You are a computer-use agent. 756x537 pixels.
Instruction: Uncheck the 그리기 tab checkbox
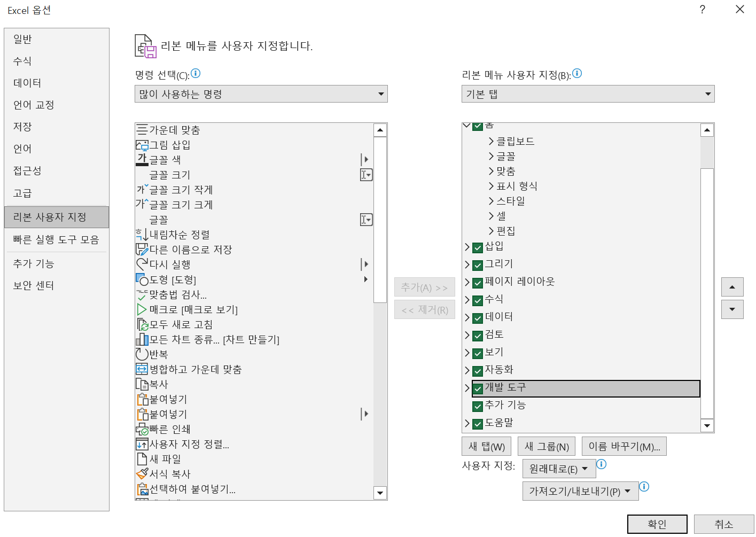pyautogui.click(x=478, y=265)
